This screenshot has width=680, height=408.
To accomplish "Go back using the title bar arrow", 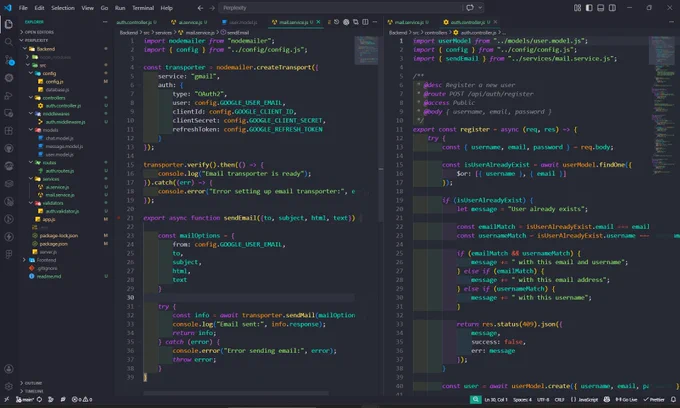I will coord(200,8).
